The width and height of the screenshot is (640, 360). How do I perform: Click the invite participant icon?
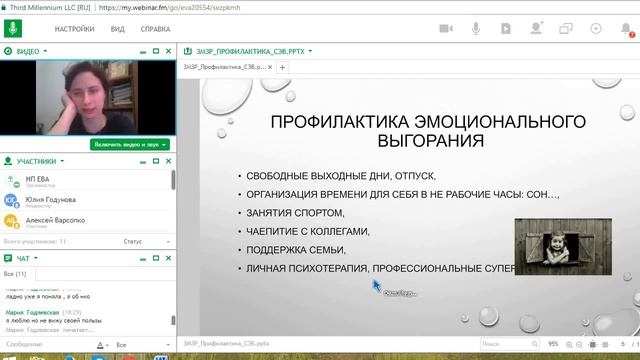coord(536,28)
